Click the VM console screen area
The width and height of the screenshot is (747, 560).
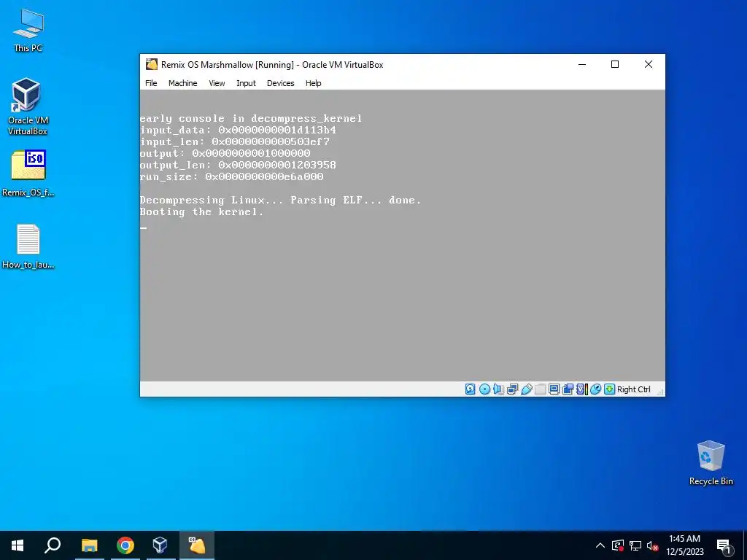click(x=402, y=236)
